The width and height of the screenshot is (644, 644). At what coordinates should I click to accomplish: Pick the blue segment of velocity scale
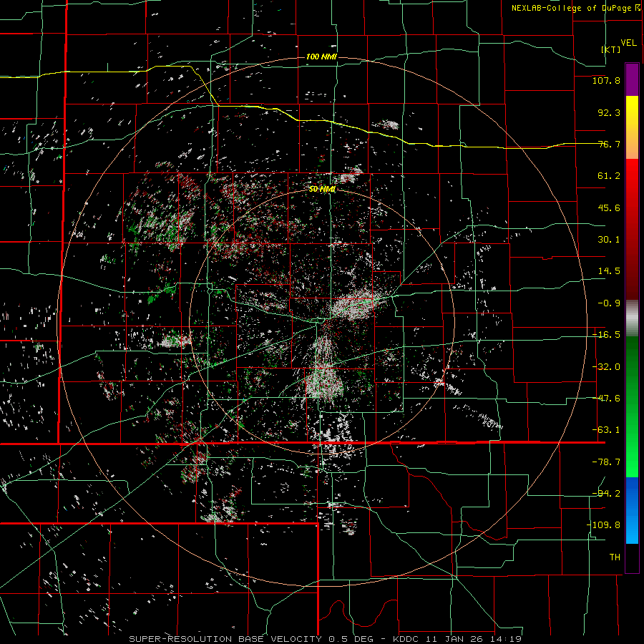[632, 510]
